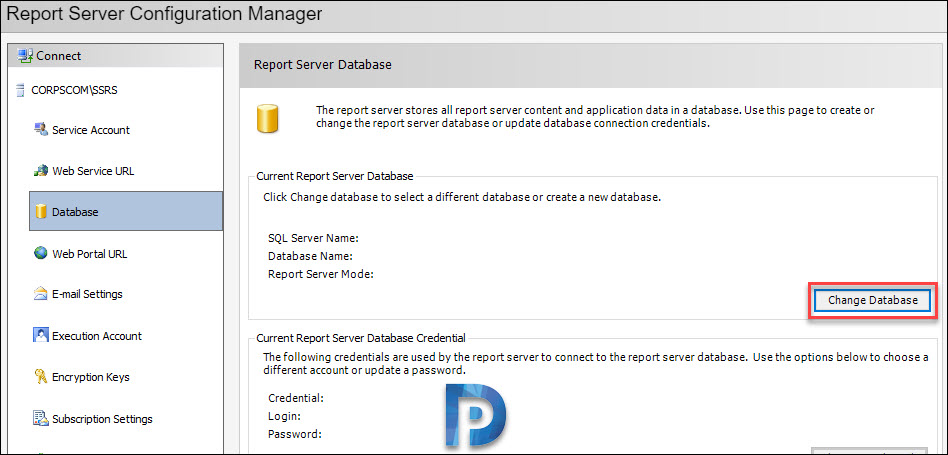The image size is (948, 455).
Task: Click the Encryption Keys key icon
Action: click(41, 377)
